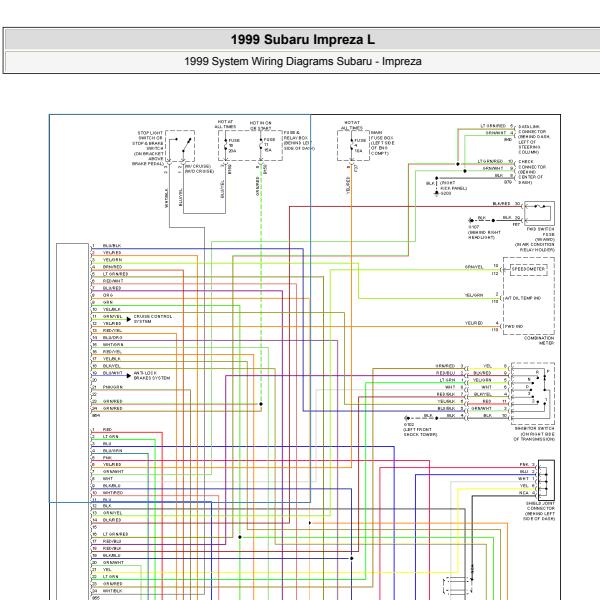Click the stop light switch label text
Screen dimensions: 600x600
(148, 148)
